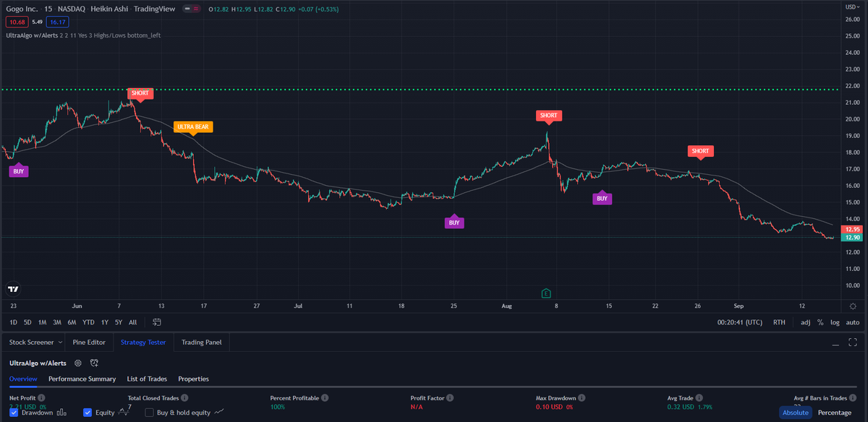Viewport: 868px width, 422px height.
Task: Toggle auto scale
Action: pyautogui.click(x=853, y=322)
